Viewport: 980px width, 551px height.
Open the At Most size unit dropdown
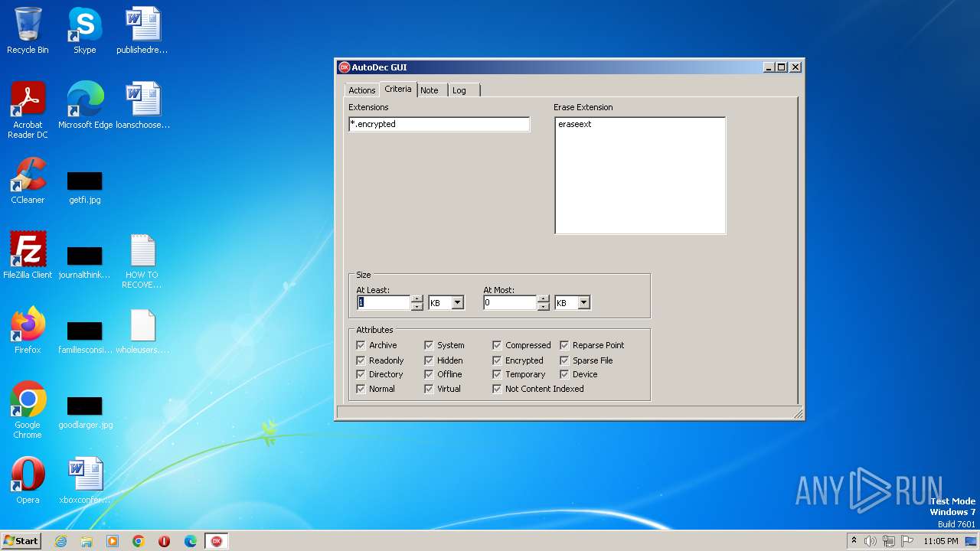pyautogui.click(x=583, y=303)
